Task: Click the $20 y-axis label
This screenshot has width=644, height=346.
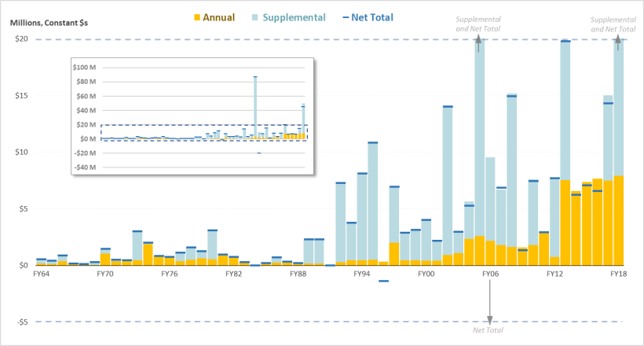Action: pyautogui.click(x=21, y=39)
